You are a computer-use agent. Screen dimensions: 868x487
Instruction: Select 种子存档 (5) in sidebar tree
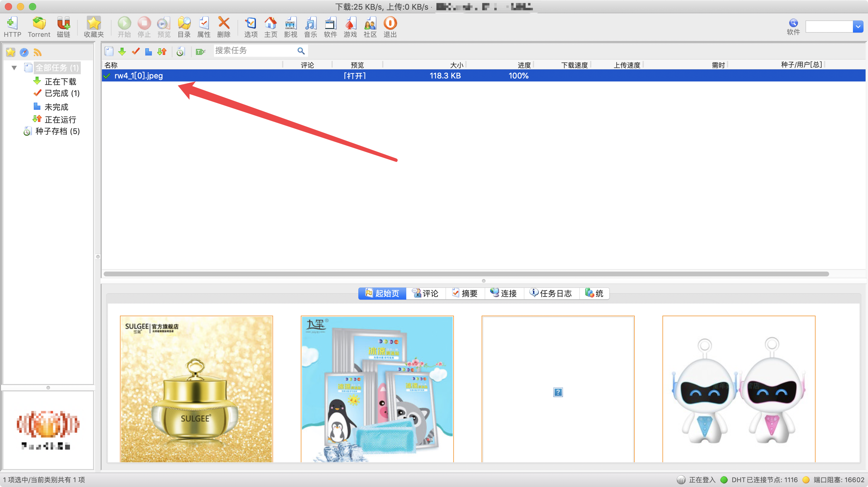(x=57, y=131)
